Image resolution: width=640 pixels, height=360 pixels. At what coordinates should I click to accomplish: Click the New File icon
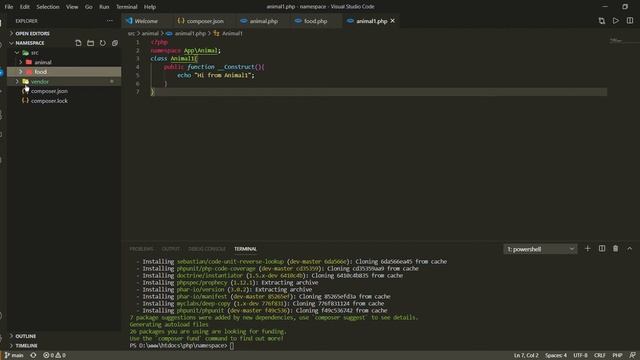point(78,43)
